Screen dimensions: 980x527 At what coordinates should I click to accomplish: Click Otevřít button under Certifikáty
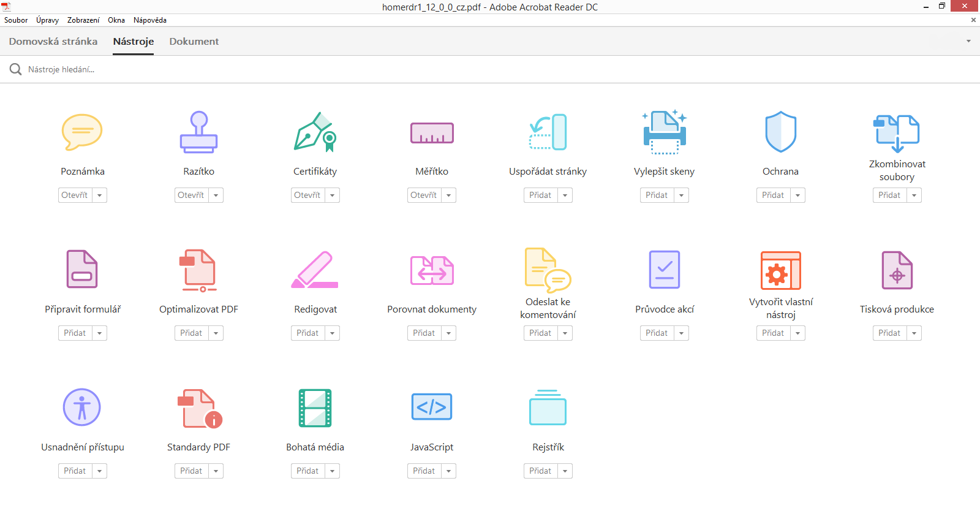pyautogui.click(x=308, y=195)
